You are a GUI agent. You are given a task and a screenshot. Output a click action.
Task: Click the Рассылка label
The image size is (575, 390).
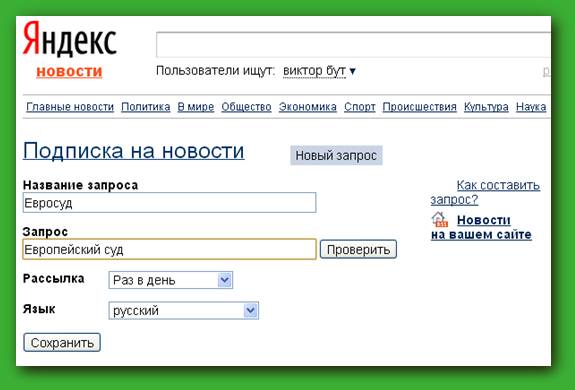(x=54, y=279)
